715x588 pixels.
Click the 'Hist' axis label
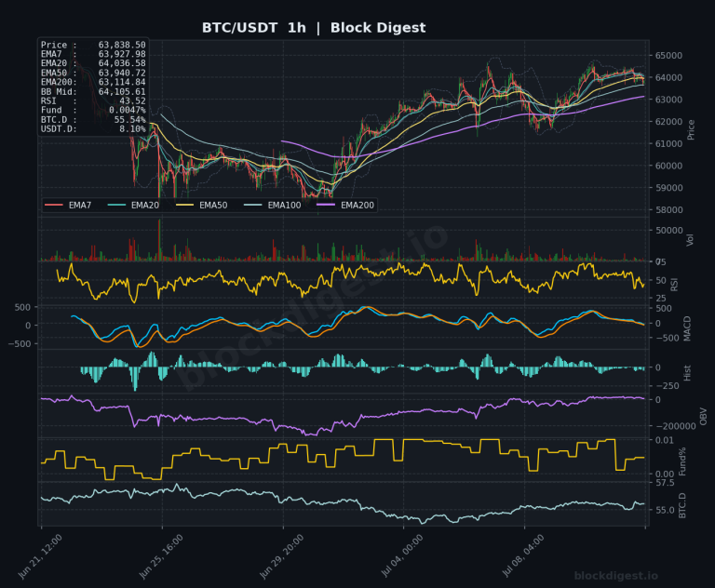point(687,373)
